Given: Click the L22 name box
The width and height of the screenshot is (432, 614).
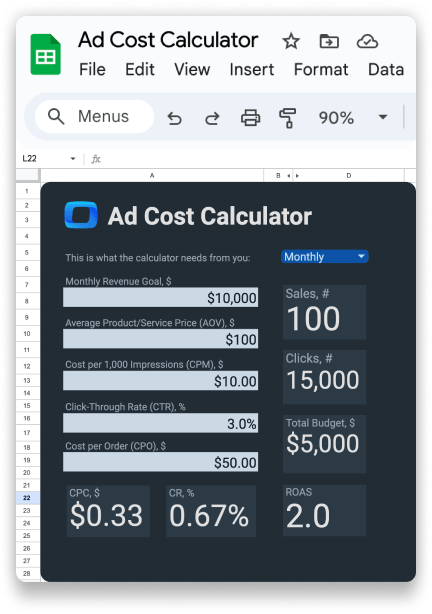Looking at the screenshot, I should (29, 159).
